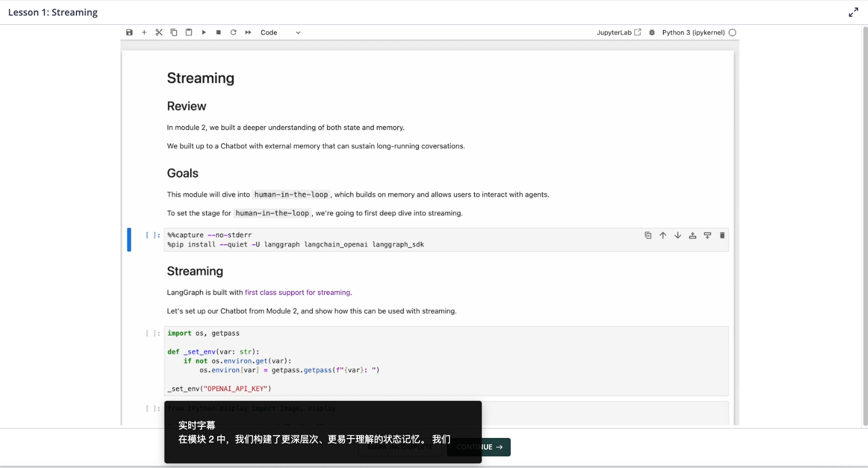Image resolution: width=868 pixels, height=468 pixels.
Task: Open the first class support for streaming link
Action: click(x=298, y=292)
